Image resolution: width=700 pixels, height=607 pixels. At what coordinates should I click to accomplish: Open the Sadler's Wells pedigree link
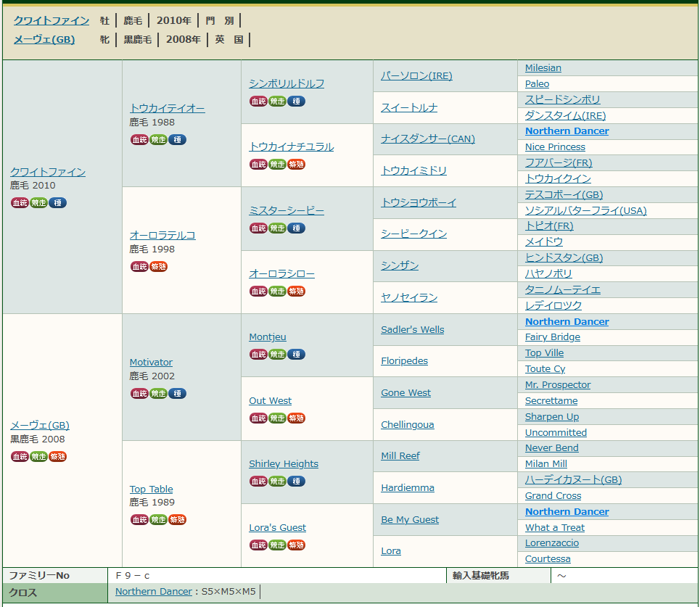pos(412,330)
